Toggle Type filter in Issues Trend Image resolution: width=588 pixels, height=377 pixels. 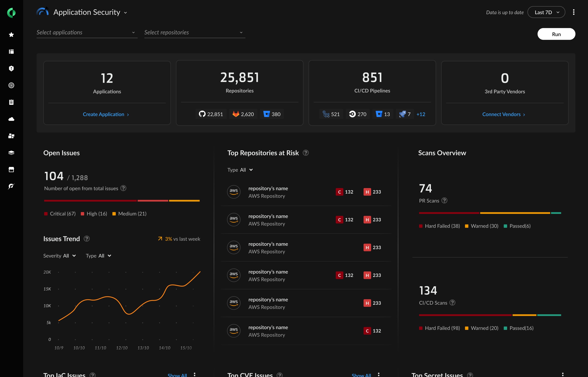point(104,256)
